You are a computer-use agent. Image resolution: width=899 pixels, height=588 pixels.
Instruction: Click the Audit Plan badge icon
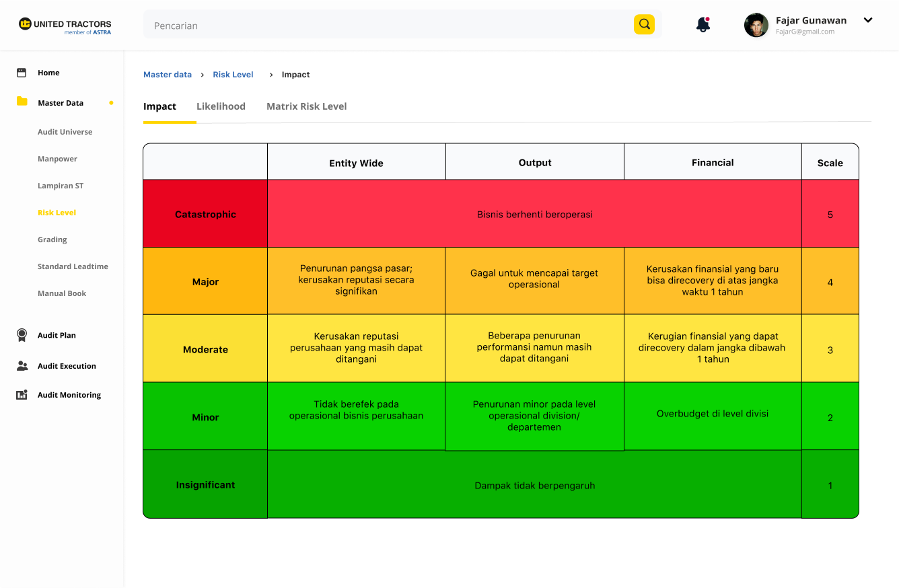[22, 335]
